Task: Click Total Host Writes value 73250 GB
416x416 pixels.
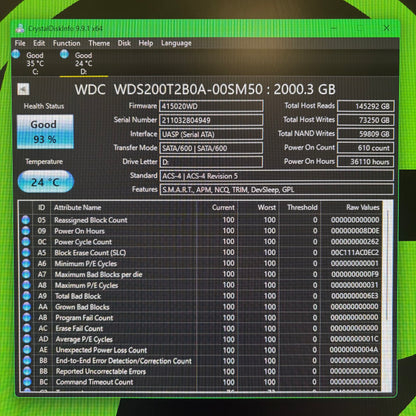Action: click(x=366, y=120)
